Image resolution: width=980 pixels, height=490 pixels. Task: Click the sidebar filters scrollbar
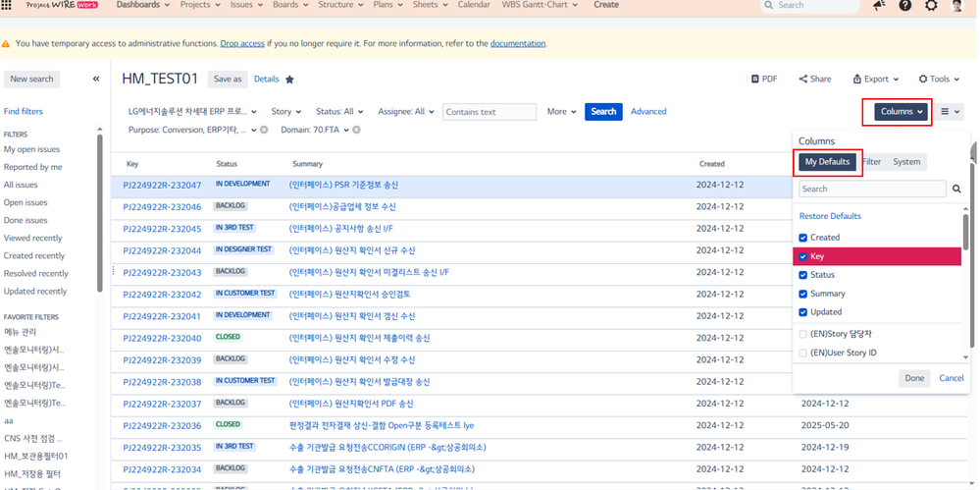[x=99, y=213]
